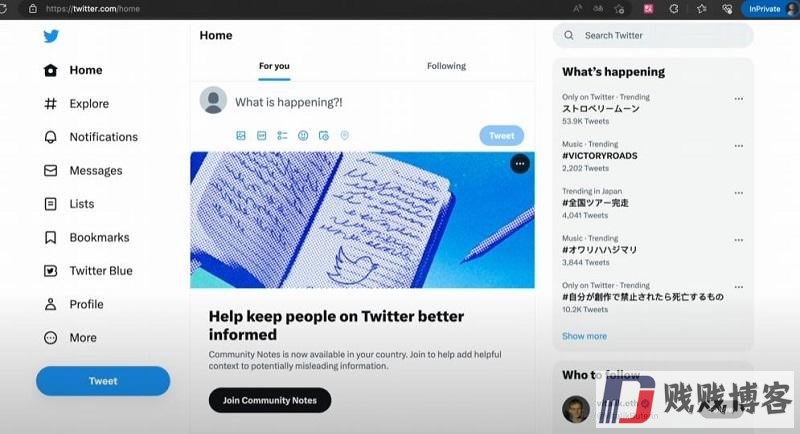The width and height of the screenshot is (800, 434).
Task: Add an image to the tweet
Action: (241, 136)
